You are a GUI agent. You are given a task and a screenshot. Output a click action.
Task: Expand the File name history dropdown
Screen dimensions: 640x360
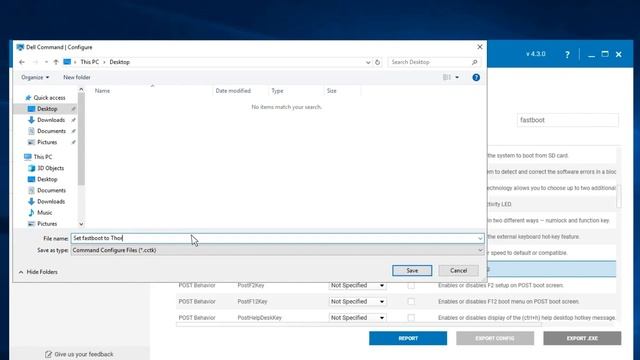click(480, 238)
